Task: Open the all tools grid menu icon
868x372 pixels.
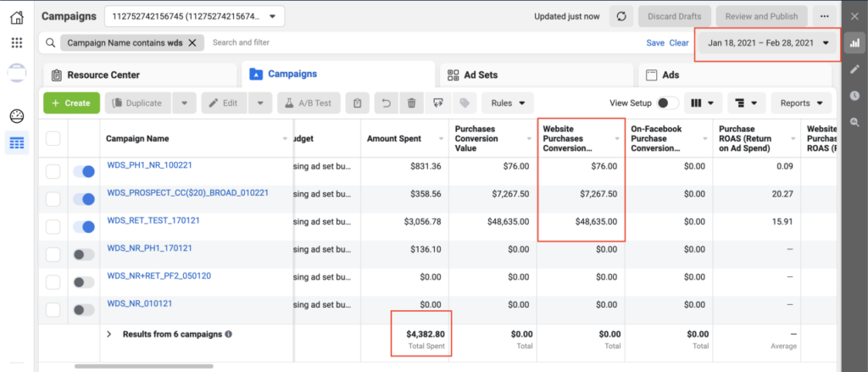Action: click(17, 43)
